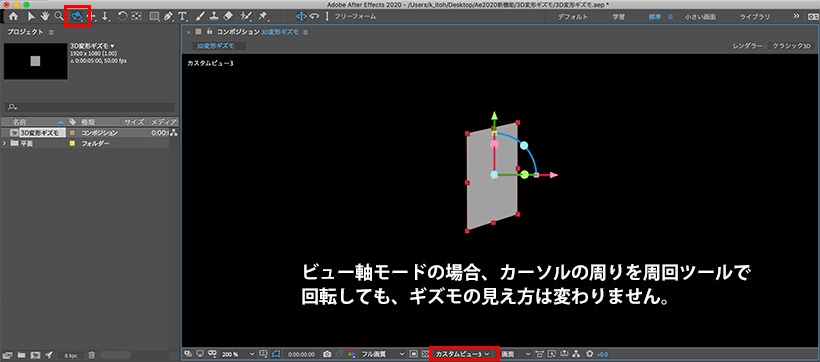This screenshot has width=820, height=362.
Task: Select the Orbit camera tool
Action: point(77,17)
